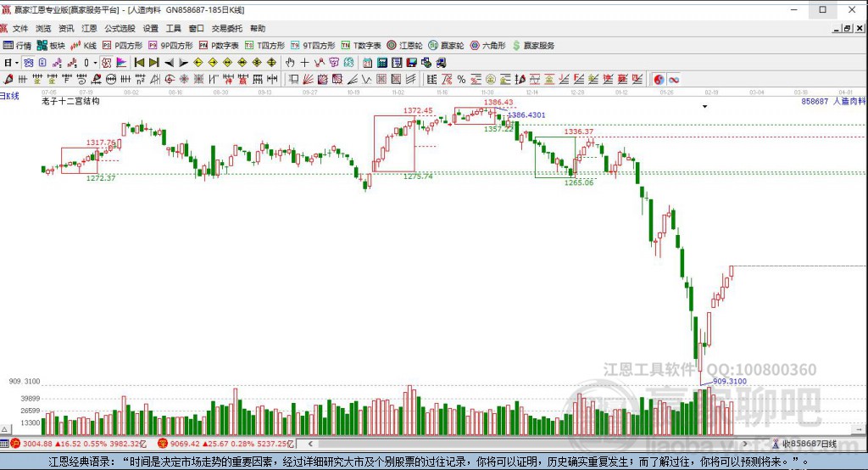Viewport: 868px width, 470px height.
Task: Click the black right-arrow move icon
Action: tap(184, 63)
